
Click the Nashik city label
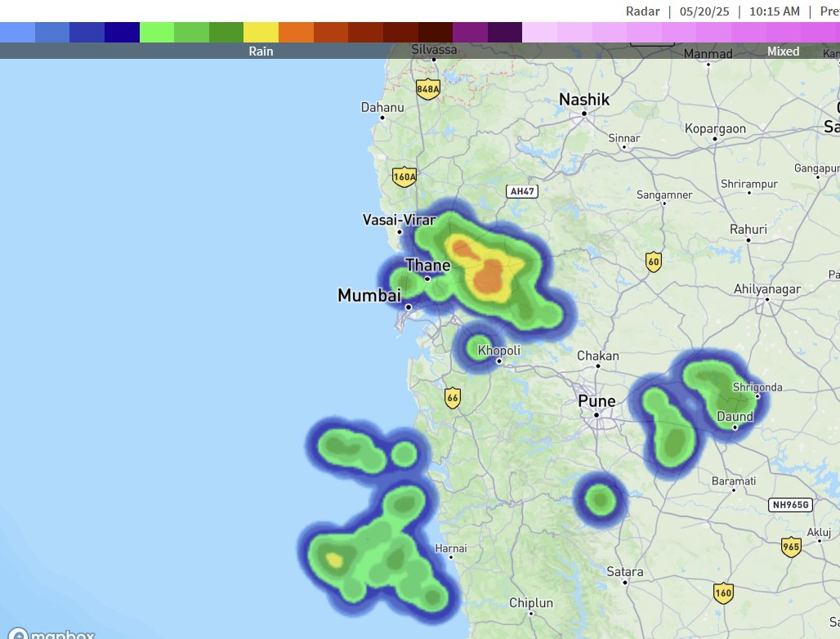pyautogui.click(x=584, y=100)
